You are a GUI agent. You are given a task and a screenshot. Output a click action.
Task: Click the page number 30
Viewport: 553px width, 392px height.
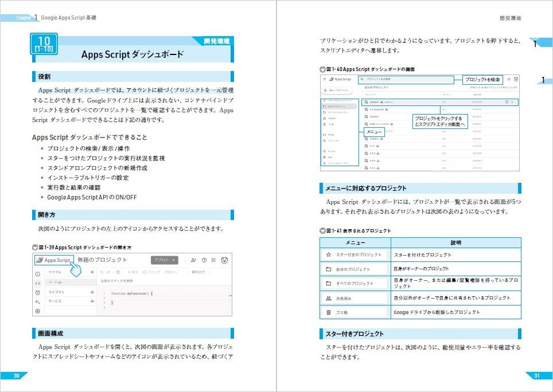point(17,375)
